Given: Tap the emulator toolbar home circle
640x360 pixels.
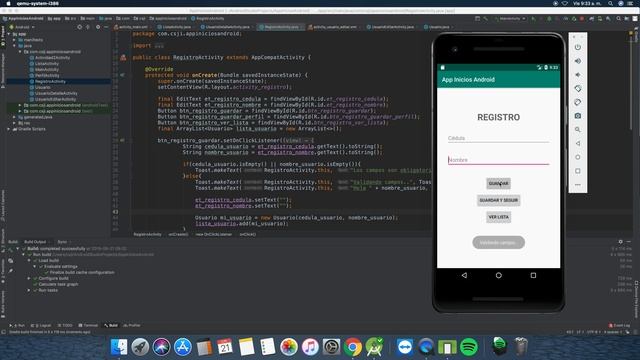Looking at the screenshot, I should (x=578, y=157).
